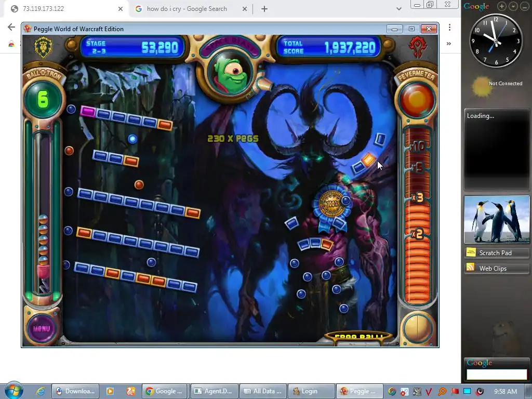
Task: Click the sidebar Google search field
Action: (x=496, y=374)
